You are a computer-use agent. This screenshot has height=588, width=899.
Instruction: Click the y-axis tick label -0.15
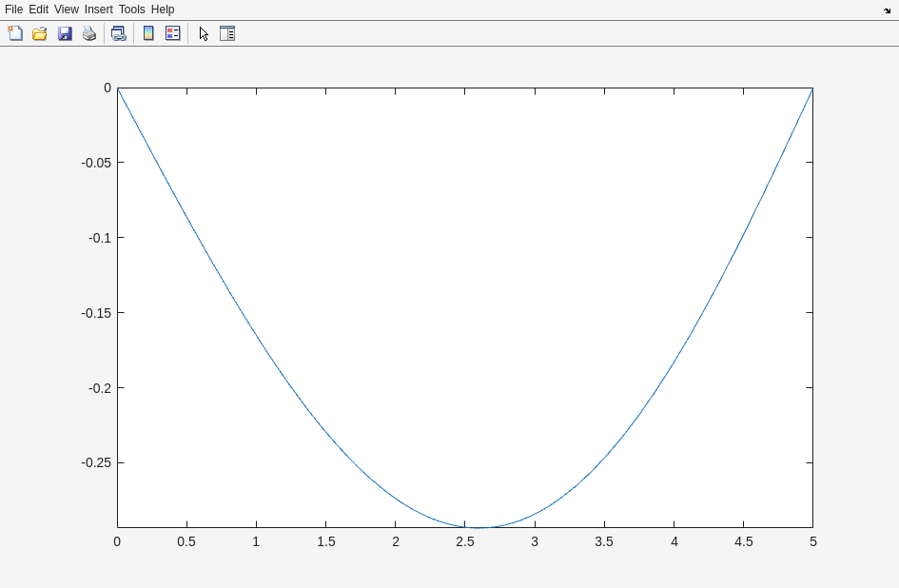point(96,313)
